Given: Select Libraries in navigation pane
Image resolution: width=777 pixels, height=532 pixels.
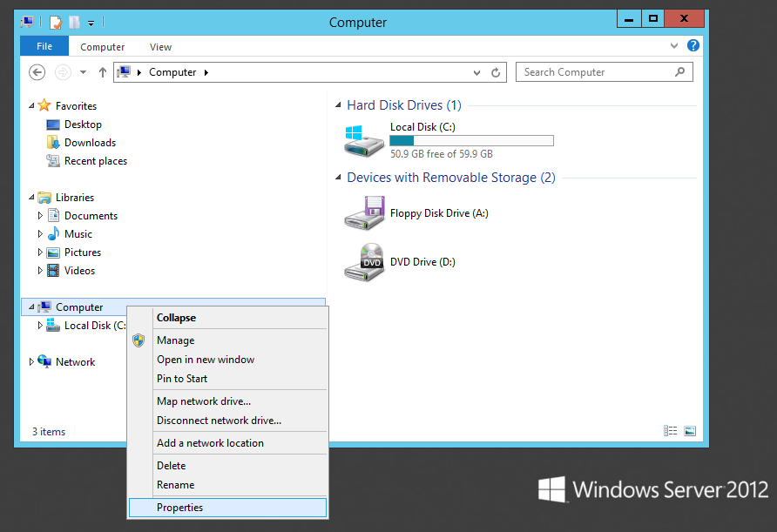Looking at the screenshot, I should [75, 198].
